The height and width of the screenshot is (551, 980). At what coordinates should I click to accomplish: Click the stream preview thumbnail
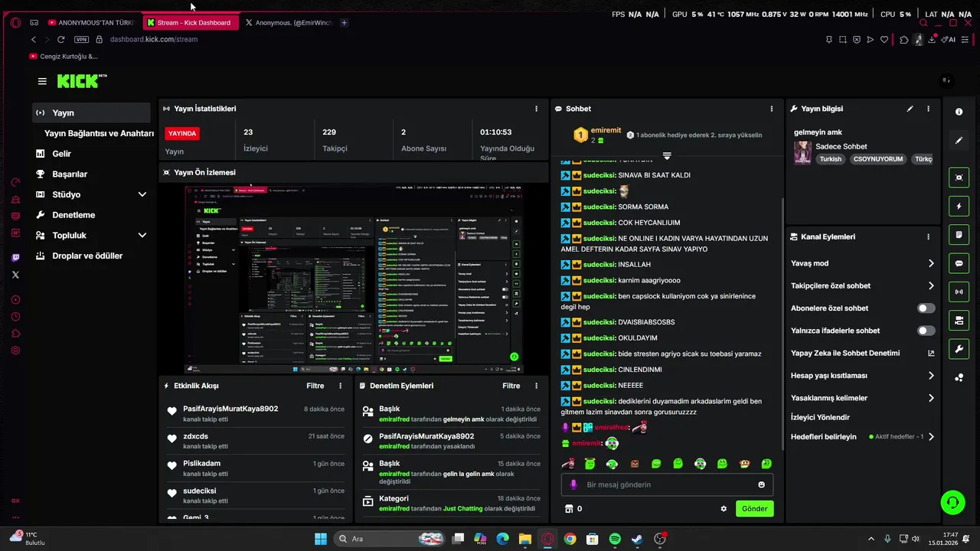[x=354, y=279]
